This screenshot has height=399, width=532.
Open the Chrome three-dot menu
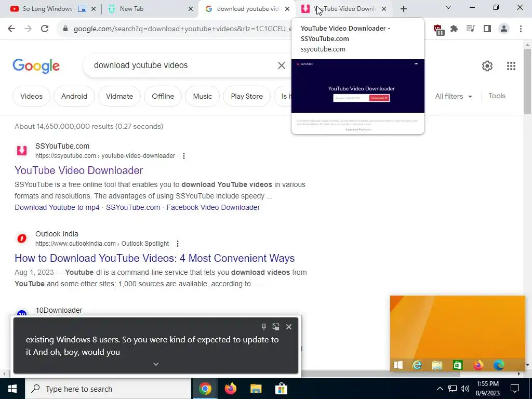pos(521,29)
